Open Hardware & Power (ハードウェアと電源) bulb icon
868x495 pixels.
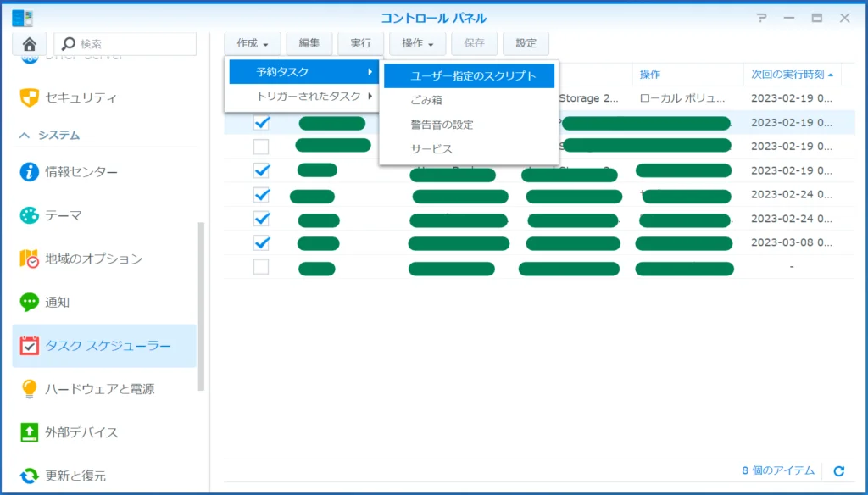coord(30,389)
